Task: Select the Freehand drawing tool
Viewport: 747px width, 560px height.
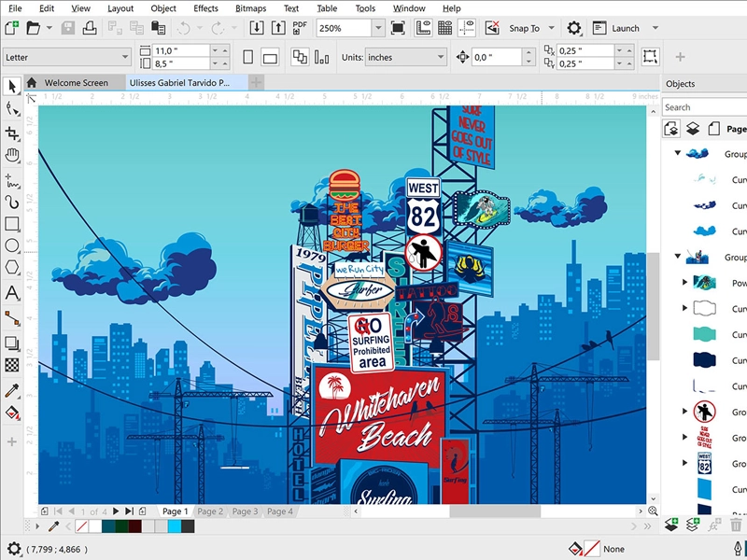Action: 12,181
